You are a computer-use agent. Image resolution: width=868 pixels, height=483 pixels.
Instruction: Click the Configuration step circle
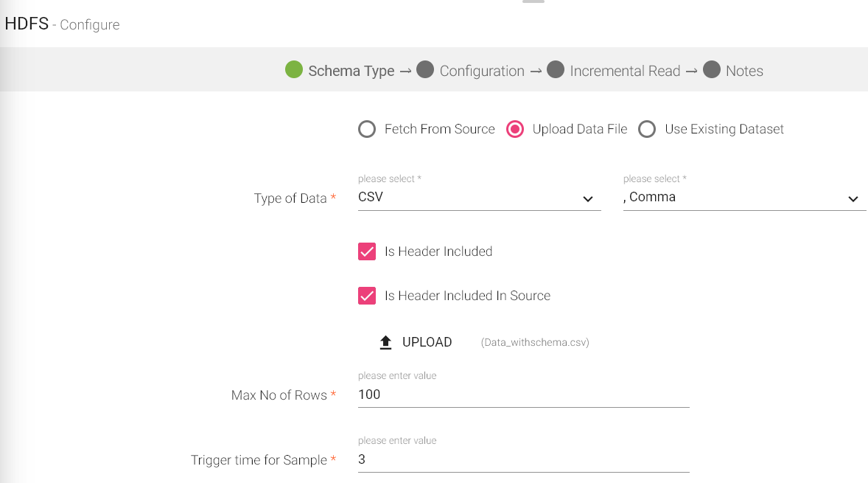point(424,70)
